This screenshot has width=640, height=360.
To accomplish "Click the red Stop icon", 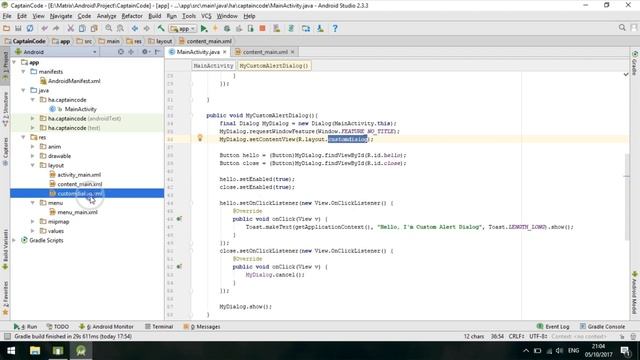I will [262, 29].
